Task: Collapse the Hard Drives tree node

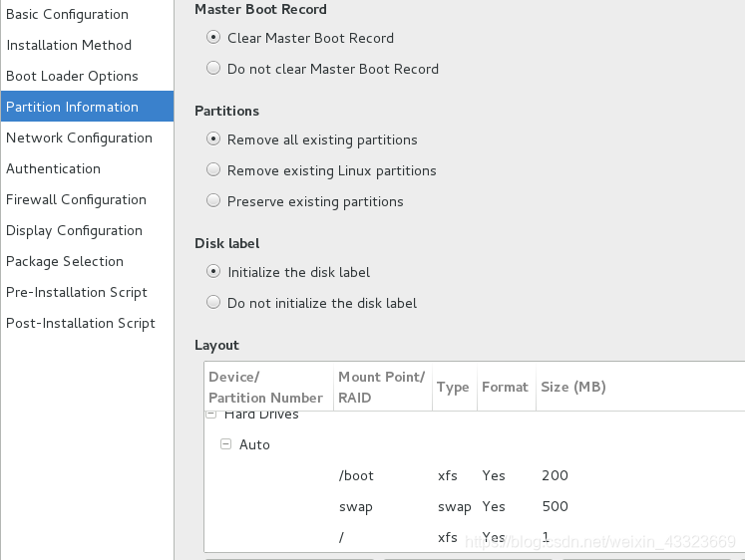Action: coord(211,415)
